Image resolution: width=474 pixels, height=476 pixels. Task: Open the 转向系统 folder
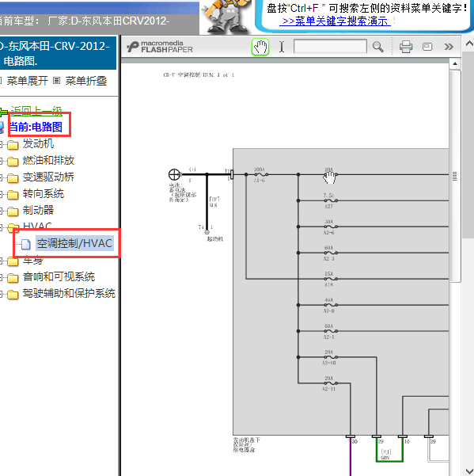44,194
